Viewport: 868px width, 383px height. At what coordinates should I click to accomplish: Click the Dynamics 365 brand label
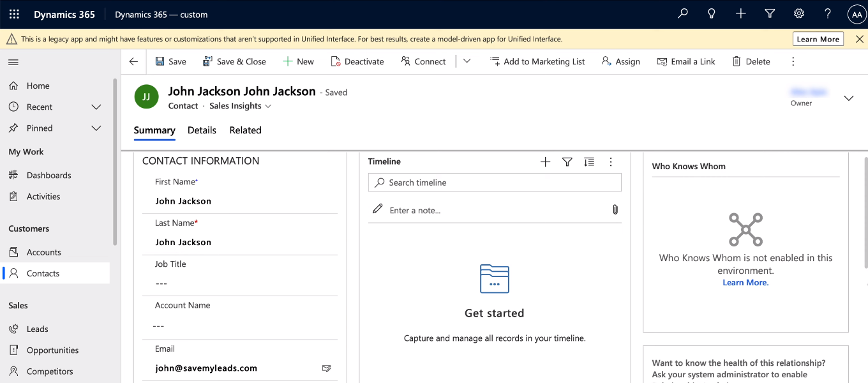[64, 14]
